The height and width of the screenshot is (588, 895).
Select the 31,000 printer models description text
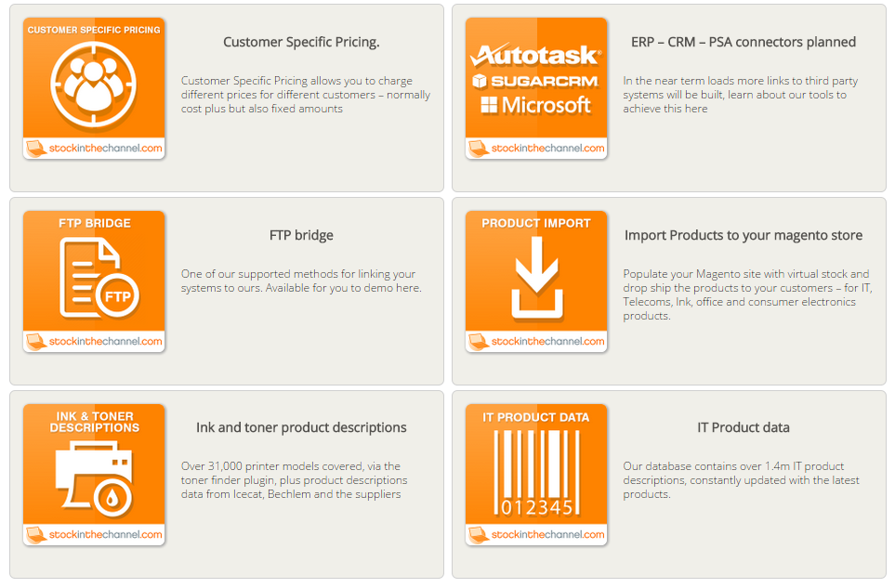click(x=294, y=480)
